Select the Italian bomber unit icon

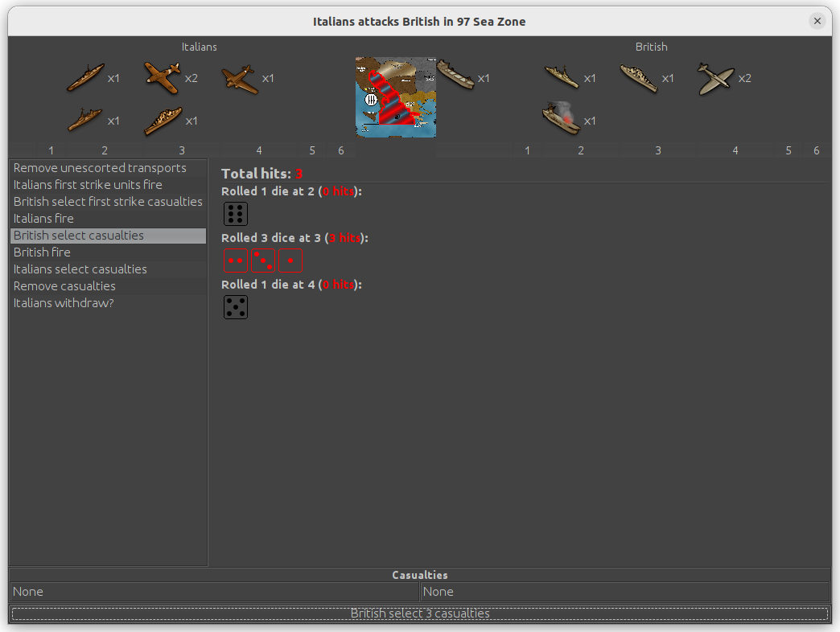tap(239, 78)
